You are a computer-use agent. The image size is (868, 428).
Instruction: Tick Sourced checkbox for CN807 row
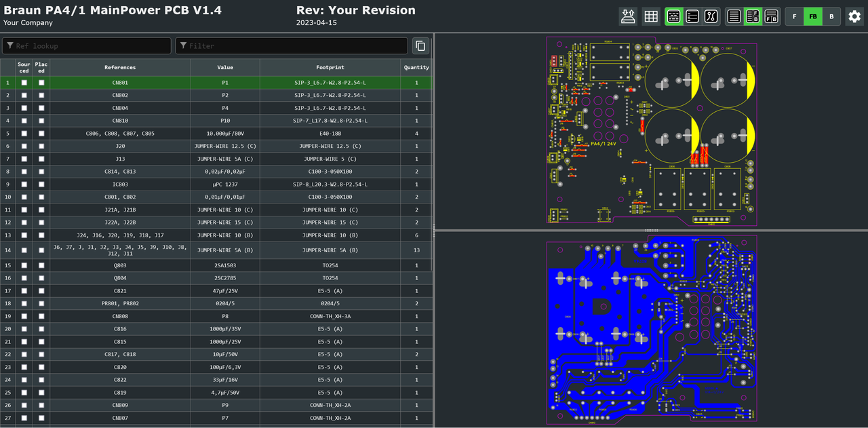[24, 418]
